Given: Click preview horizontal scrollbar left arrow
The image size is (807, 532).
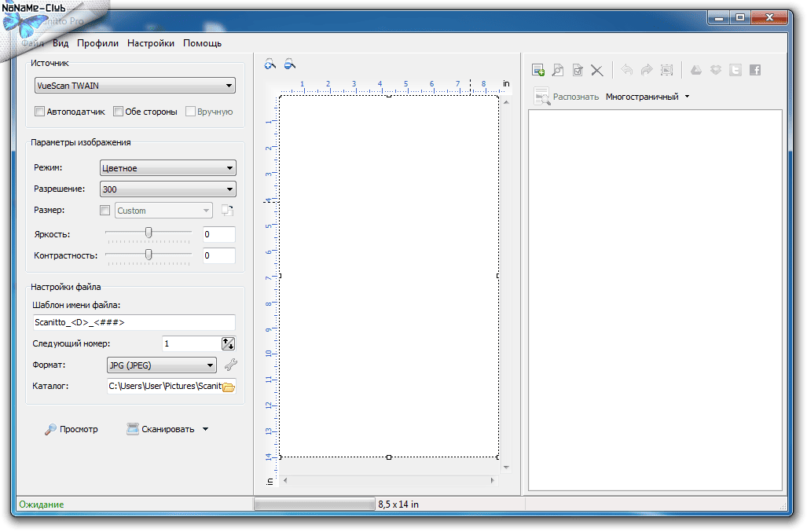Looking at the screenshot, I should (285, 481).
